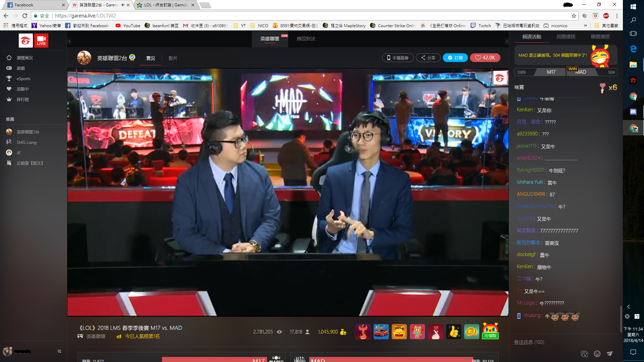
Task: Send the red sports car gift
Action: point(381,331)
